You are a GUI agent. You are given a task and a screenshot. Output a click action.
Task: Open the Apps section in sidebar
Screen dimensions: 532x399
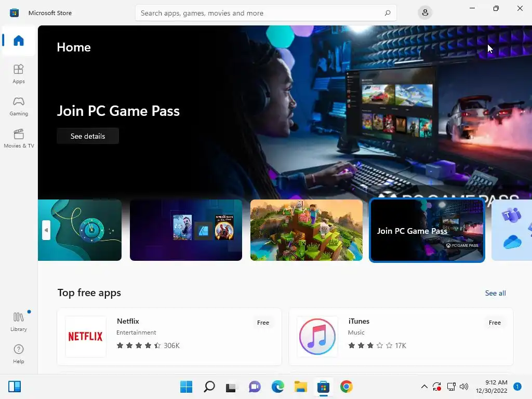(x=19, y=74)
